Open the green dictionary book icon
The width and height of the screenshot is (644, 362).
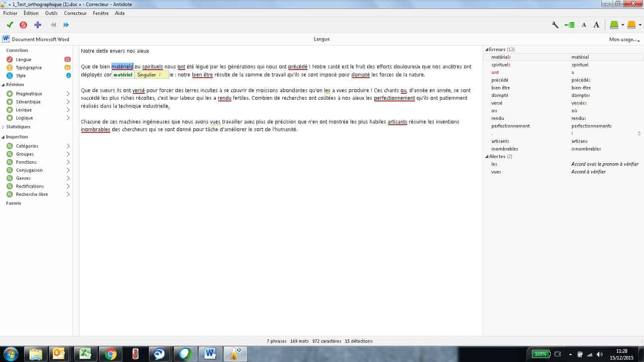614,25
